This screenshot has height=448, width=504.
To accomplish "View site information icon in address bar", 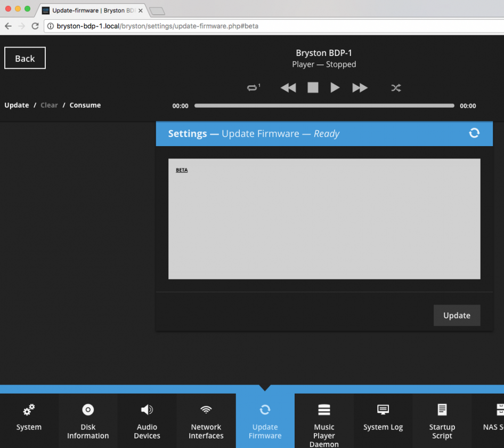I will pos(51,26).
